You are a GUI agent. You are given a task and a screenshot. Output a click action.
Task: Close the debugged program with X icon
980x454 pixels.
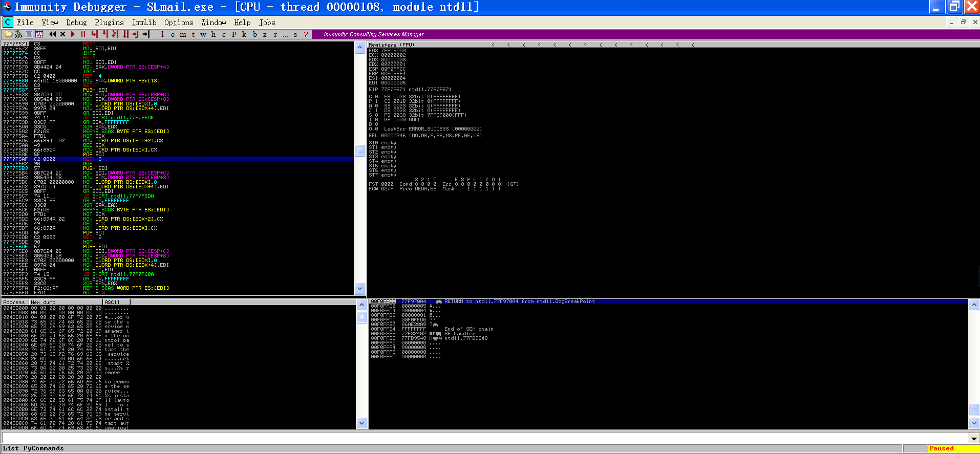tap(62, 34)
